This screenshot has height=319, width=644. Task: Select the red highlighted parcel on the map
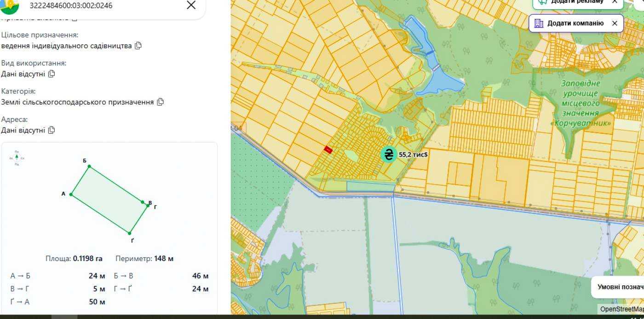328,149
